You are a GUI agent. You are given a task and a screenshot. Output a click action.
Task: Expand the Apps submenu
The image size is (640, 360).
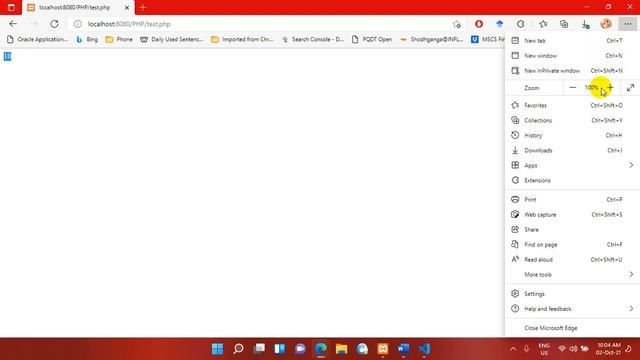[x=572, y=165]
